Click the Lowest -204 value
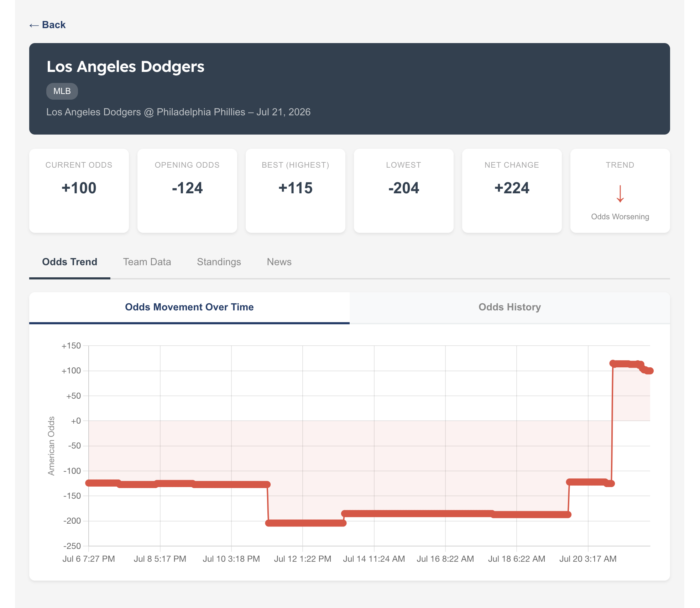This screenshot has width=700, height=608. click(404, 188)
